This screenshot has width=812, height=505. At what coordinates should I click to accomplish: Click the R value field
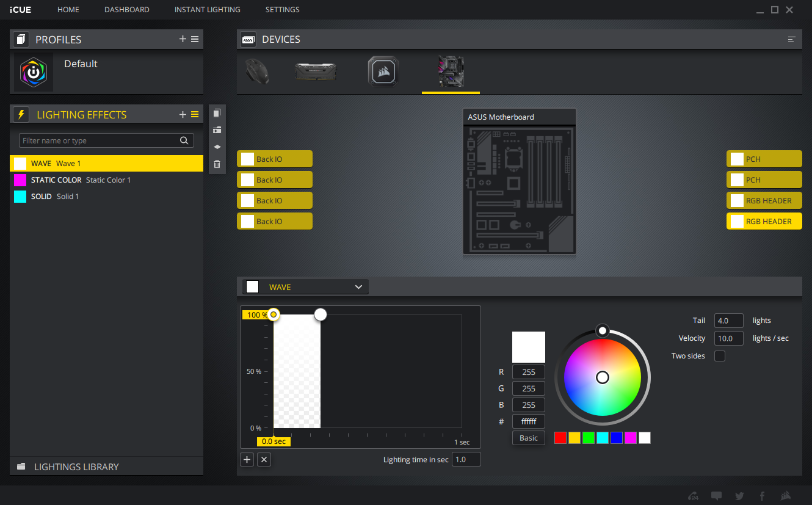click(529, 372)
